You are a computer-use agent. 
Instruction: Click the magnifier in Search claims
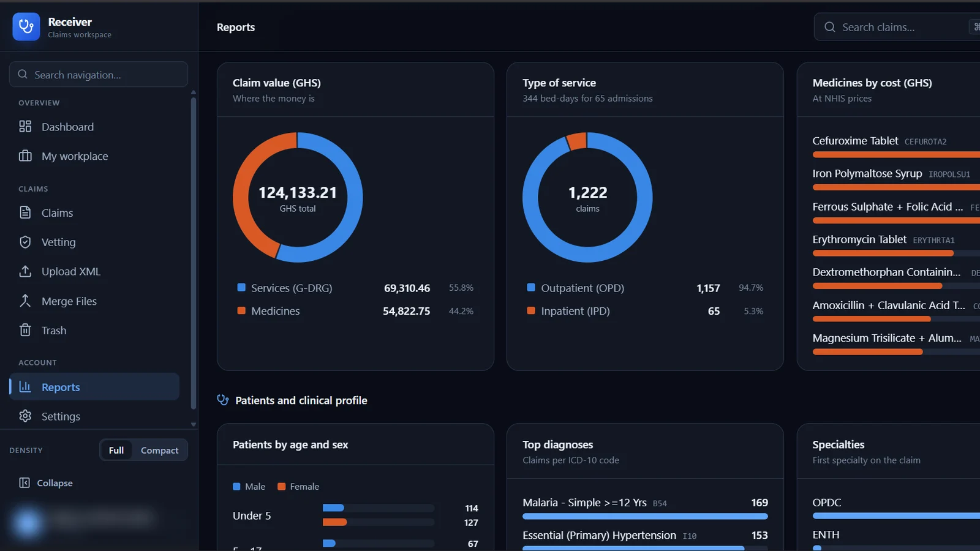coord(830,27)
